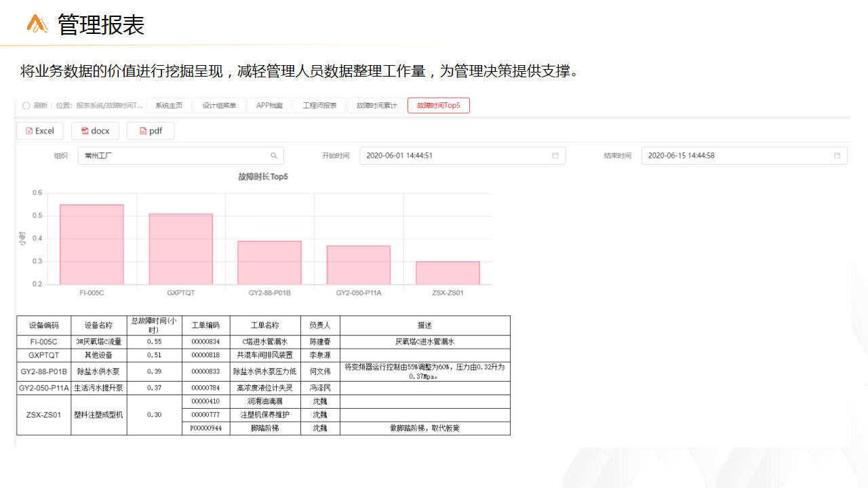Click the 总故障时间(小时) column header

click(154, 325)
